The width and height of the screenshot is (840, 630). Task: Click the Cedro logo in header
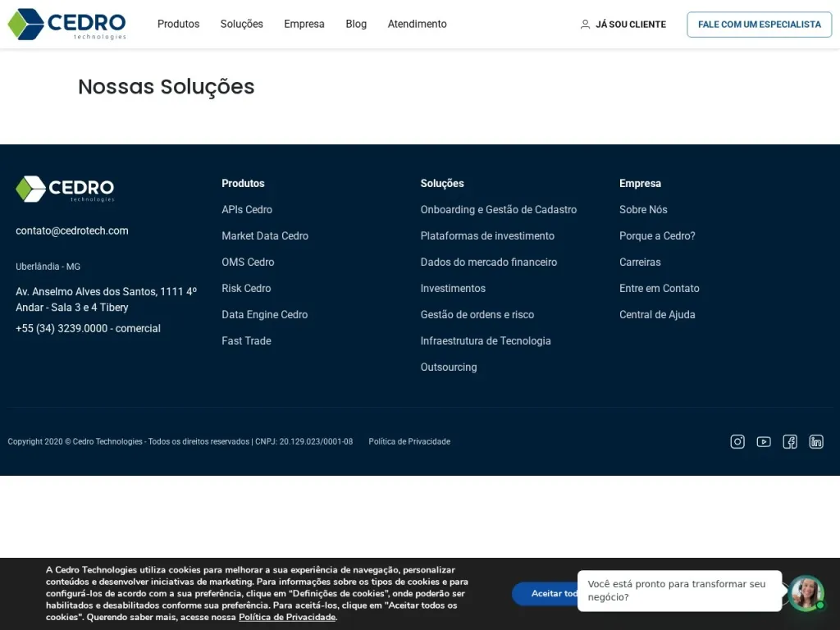tap(67, 24)
